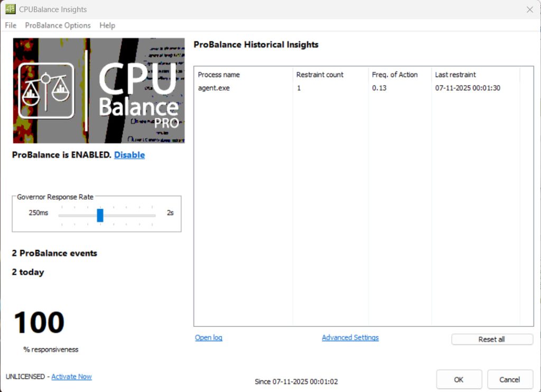This screenshot has height=392, width=541.
Task: Confirm with the OK button
Action: tap(459, 379)
